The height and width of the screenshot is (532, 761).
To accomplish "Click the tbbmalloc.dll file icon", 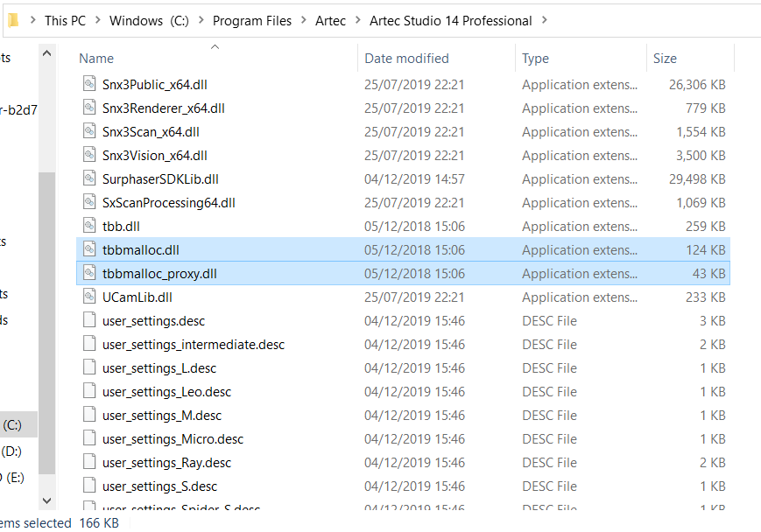I will click(x=89, y=249).
